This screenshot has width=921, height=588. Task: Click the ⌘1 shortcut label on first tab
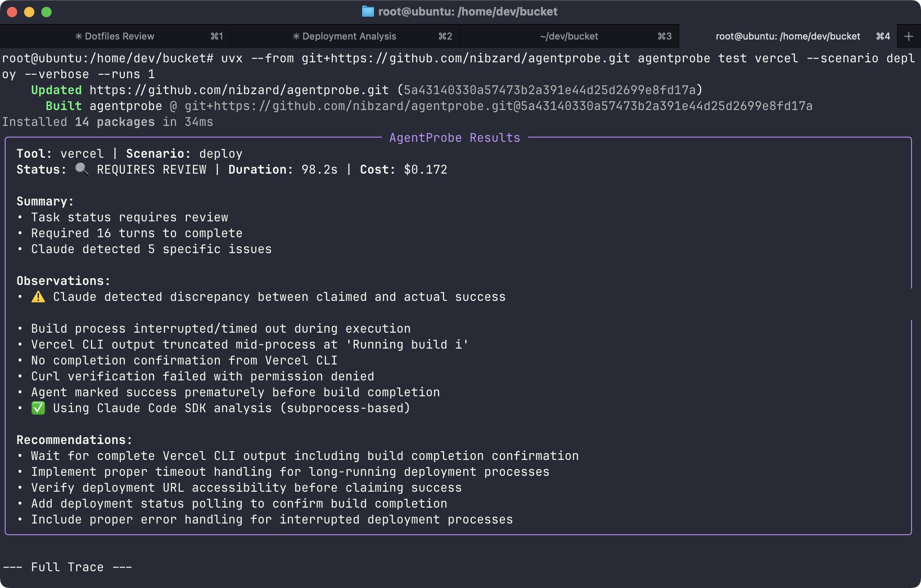tap(216, 36)
